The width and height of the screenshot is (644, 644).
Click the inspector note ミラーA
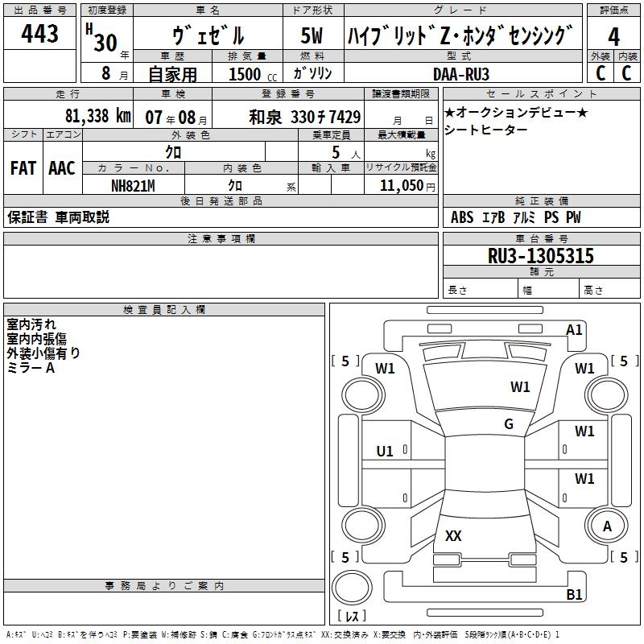[31, 367]
